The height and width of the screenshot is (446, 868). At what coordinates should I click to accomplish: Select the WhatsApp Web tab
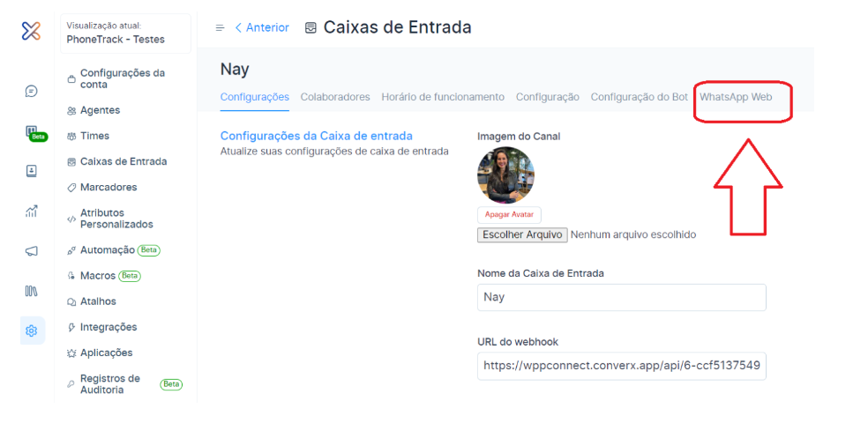point(736,97)
